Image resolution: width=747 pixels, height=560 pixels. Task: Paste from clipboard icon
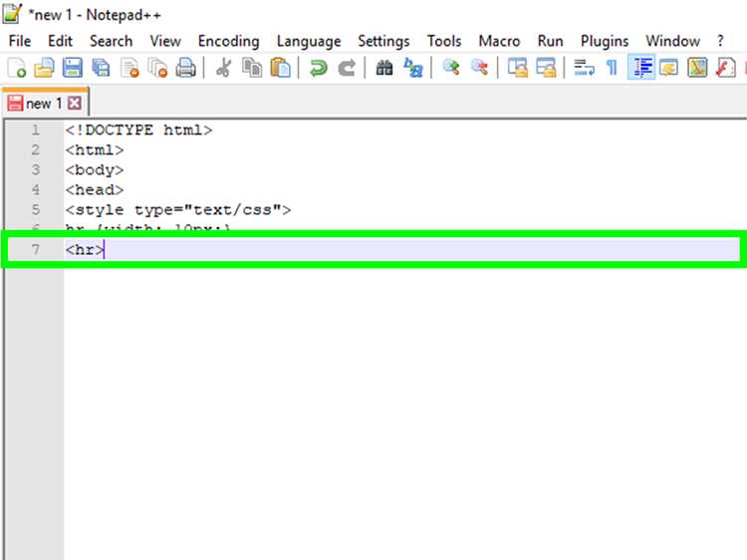[x=280, y=68]
